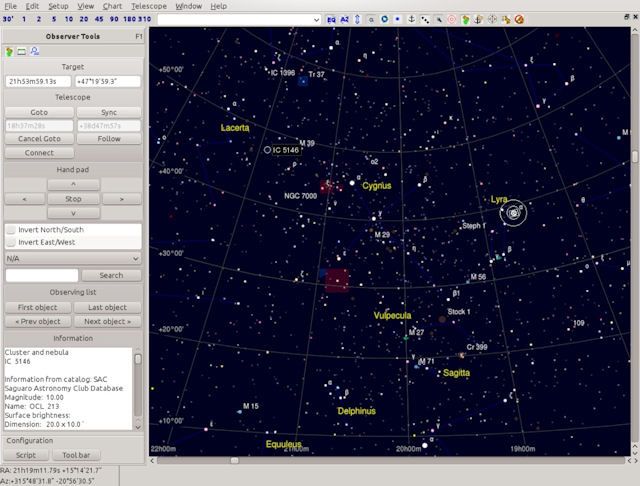Set field of view to 90 degrees
The height and width of the screenshot is (486, 640).
[x=114, y=19]
